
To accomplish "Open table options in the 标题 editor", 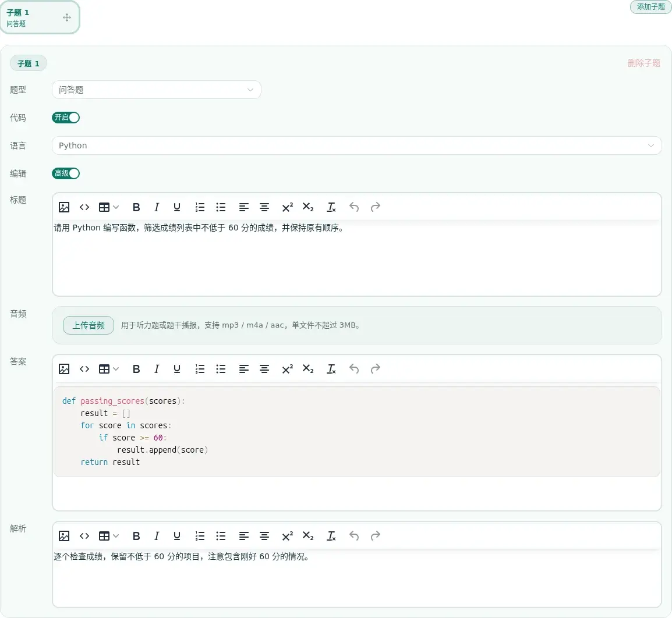I will coord(109,207).
